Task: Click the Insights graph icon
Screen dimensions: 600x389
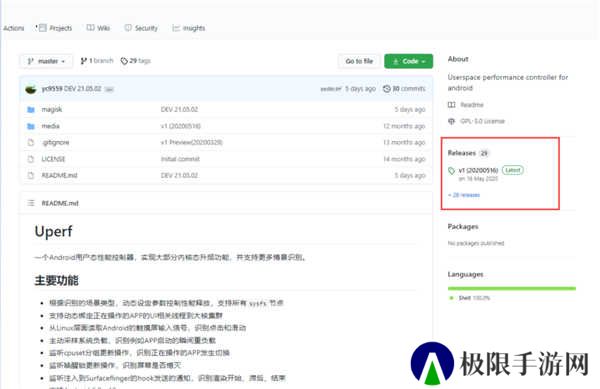Action: (x=176, y=28)
